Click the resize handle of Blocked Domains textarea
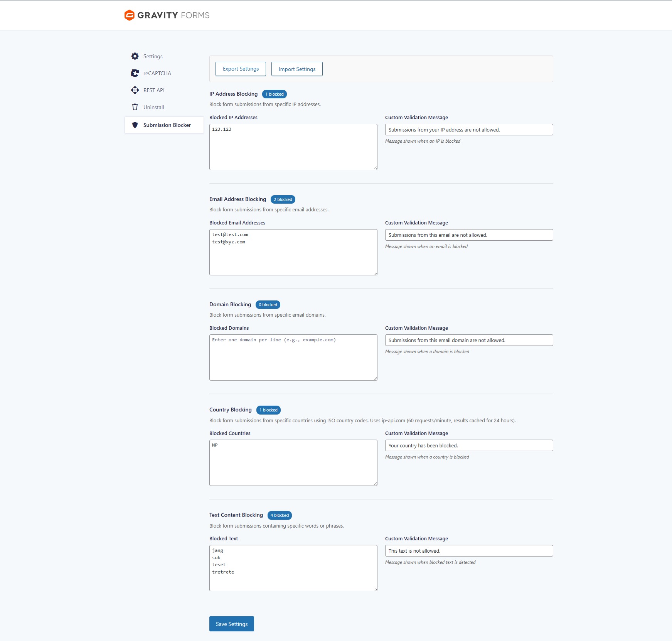The image size is (672, 641). 375,378
